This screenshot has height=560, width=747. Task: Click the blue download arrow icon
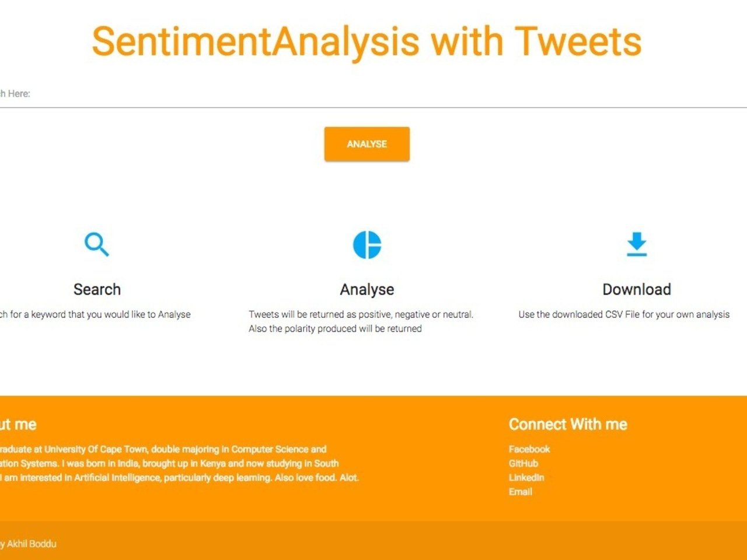tap(637, 244)
